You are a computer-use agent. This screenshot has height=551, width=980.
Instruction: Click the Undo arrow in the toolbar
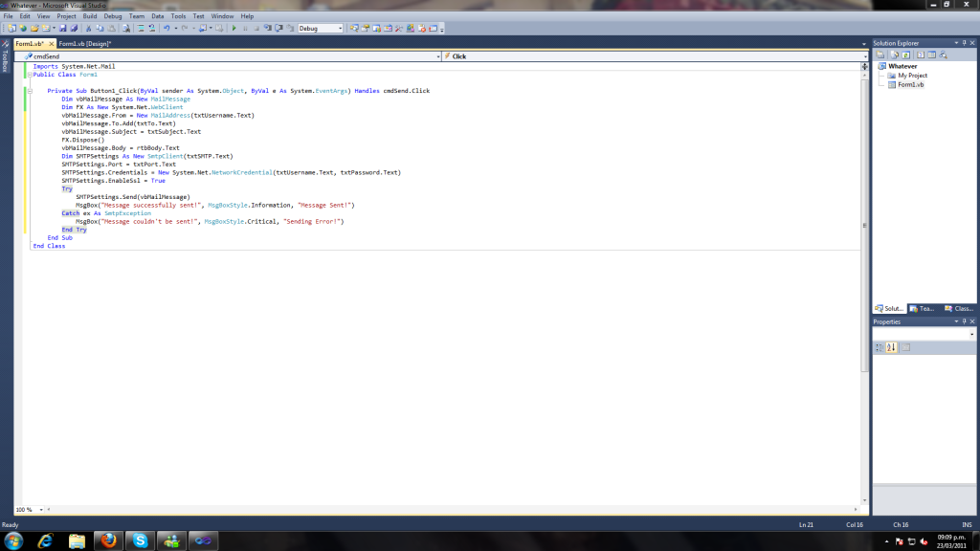167,29
